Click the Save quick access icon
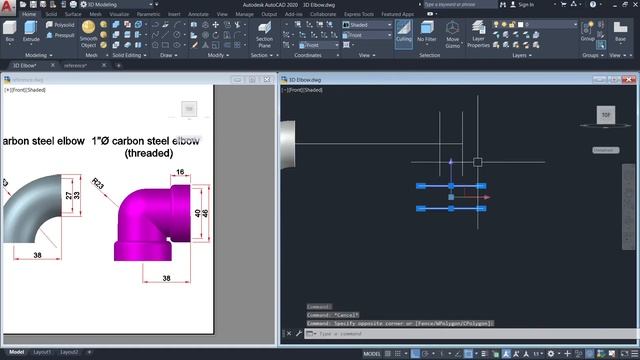 click(33, 4)
